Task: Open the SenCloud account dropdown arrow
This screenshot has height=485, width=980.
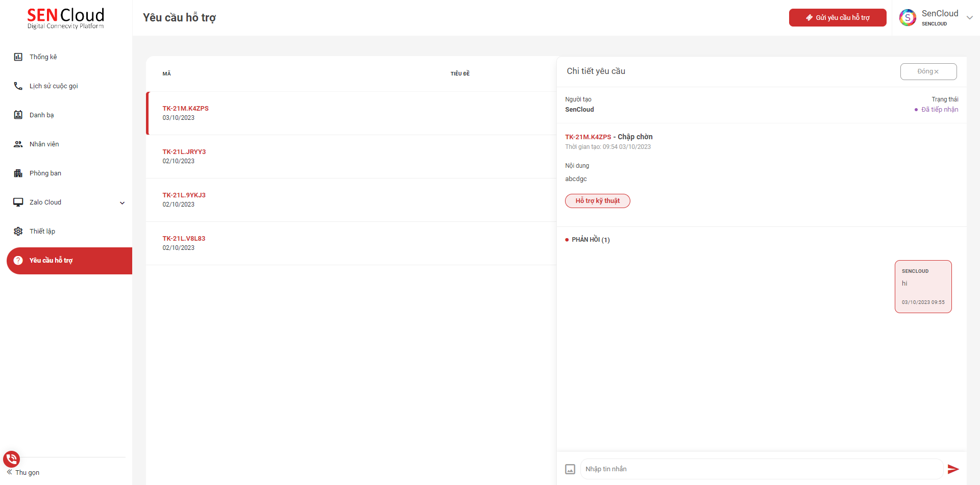Action: click(970, 18)
